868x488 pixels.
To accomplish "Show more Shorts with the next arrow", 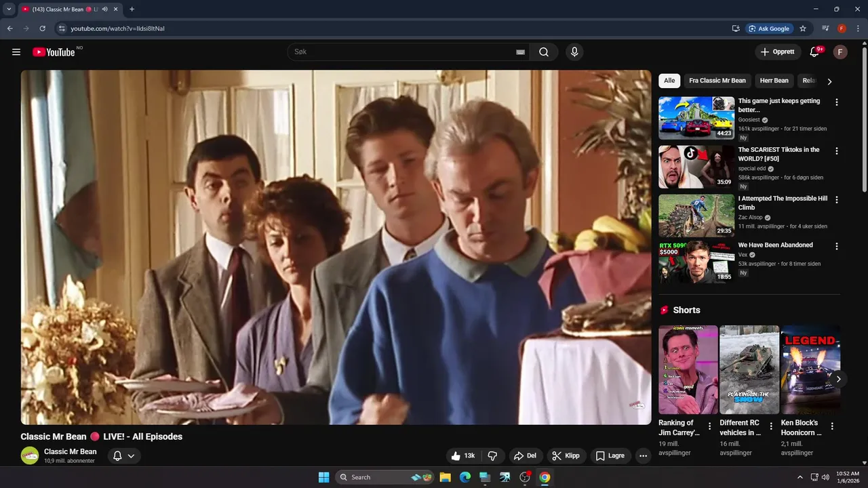I will pos(838,379).
